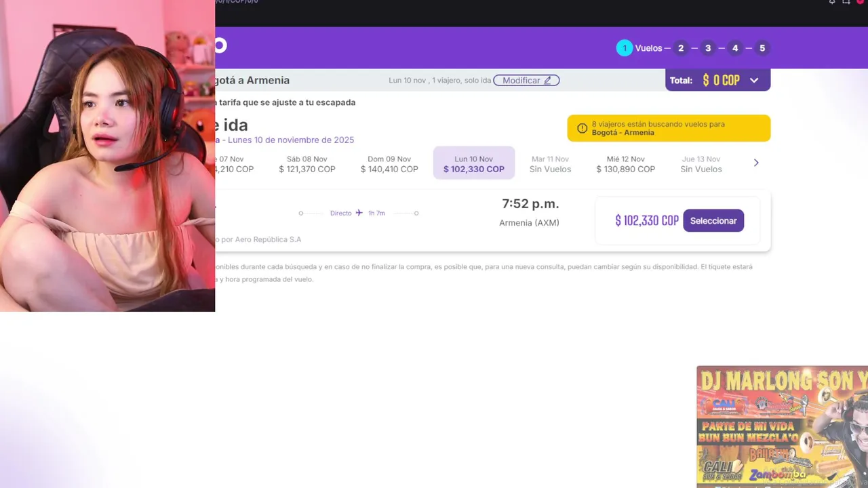
Task: Click the 1h 7m duration label
Action: click(376, 213)
